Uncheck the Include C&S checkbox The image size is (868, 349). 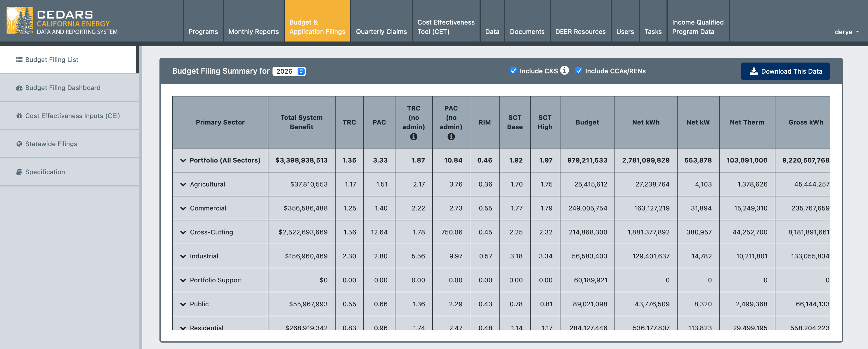[513, 71]
